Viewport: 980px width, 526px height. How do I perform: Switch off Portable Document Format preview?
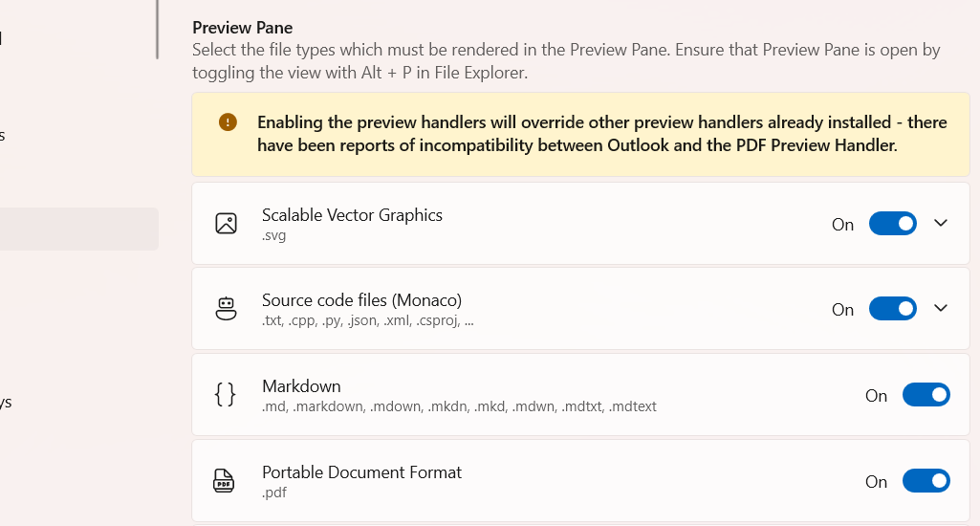[926, 481]
